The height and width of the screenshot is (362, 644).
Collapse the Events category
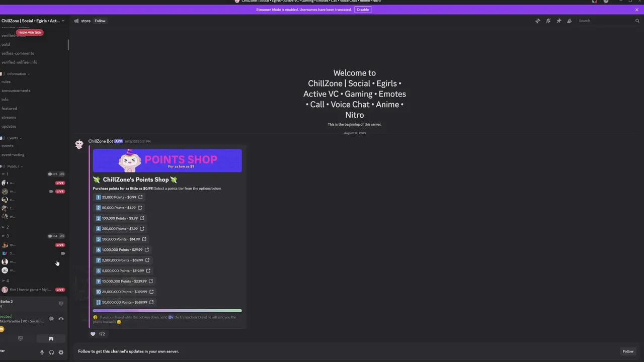click(x=13, y=138)
